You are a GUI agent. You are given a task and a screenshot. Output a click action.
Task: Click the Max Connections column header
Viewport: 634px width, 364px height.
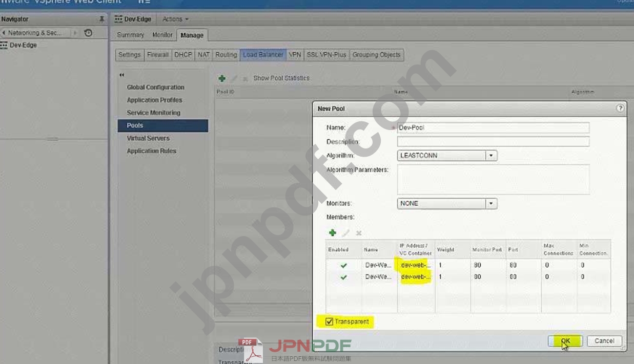[558, 250]
